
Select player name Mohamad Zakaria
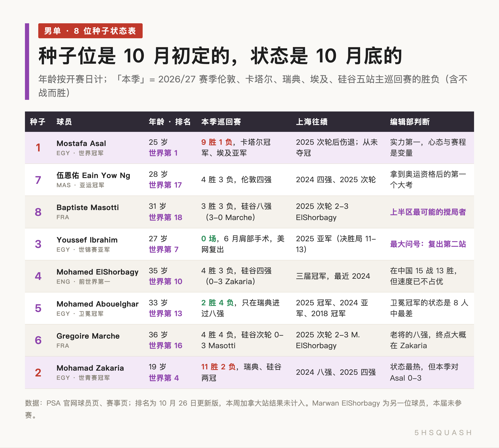click(90, 368)
